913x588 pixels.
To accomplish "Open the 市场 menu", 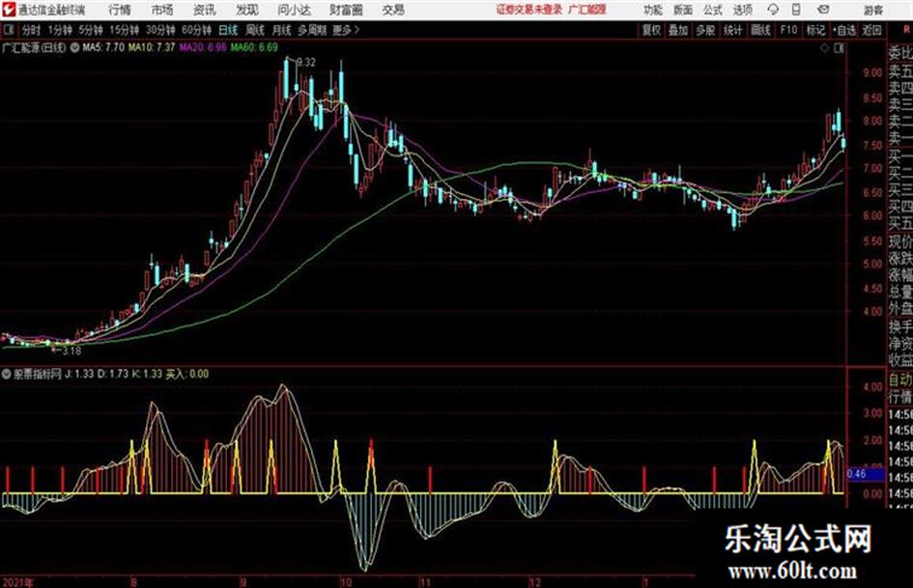I will (162, 10).
